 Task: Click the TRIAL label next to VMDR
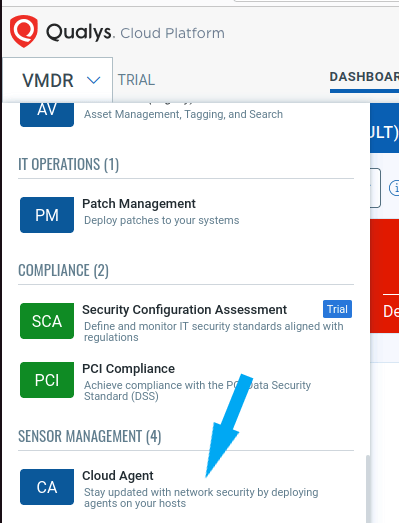coord(136,80)
